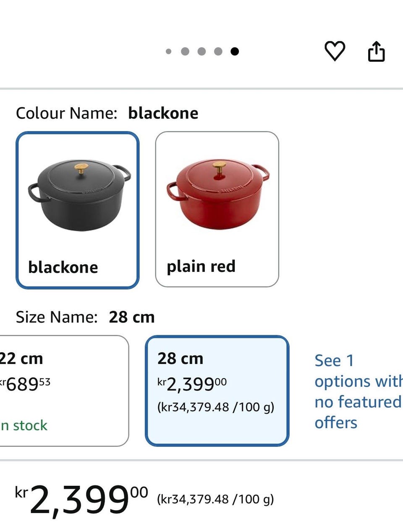Jump to first image carousel dot

169,51
